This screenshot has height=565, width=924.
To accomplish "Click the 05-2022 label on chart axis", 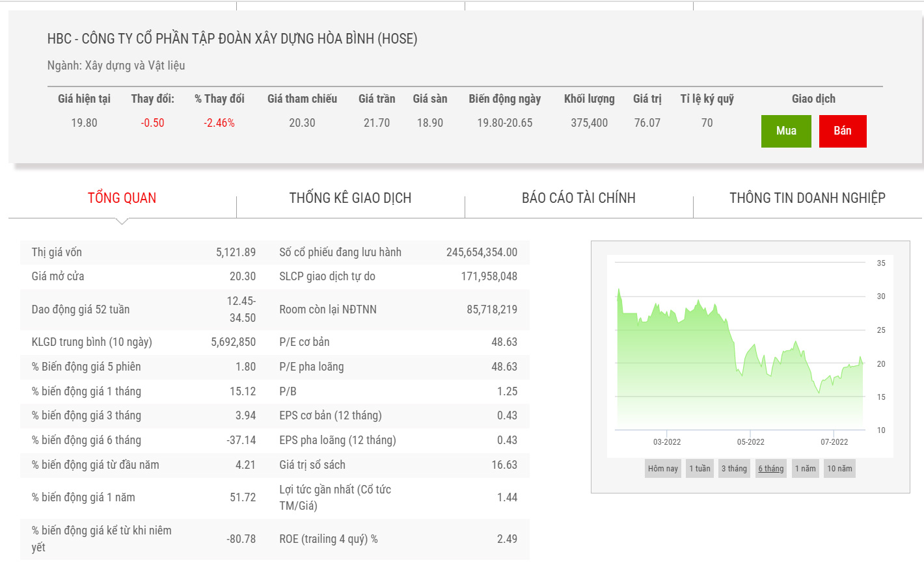I will pyautogui.click(x=750, y=442).
